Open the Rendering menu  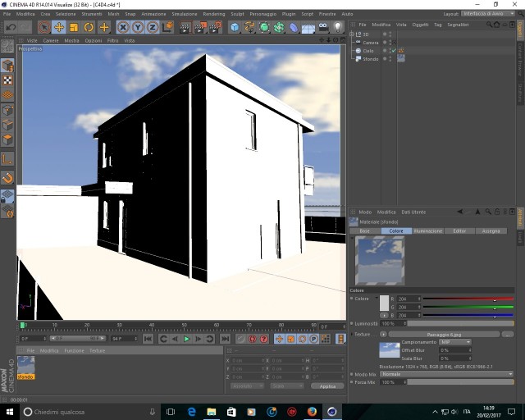point(214,14)
